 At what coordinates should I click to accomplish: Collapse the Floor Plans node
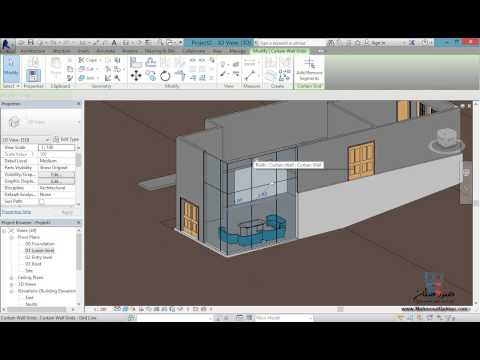coord(11,237)
